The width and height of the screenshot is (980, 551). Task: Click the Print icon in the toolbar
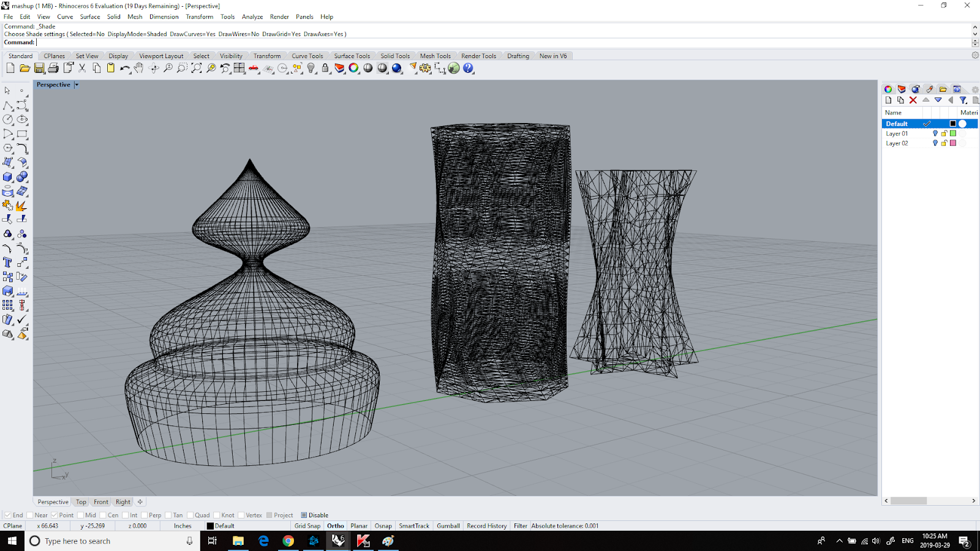pyautogui.click(x=53, y=68)
